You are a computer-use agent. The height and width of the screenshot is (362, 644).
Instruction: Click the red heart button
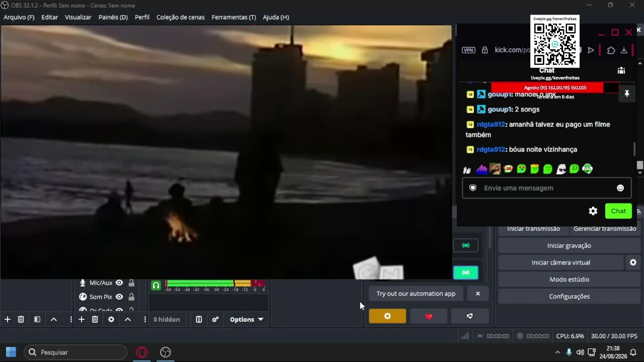click(x=429, y=316)
